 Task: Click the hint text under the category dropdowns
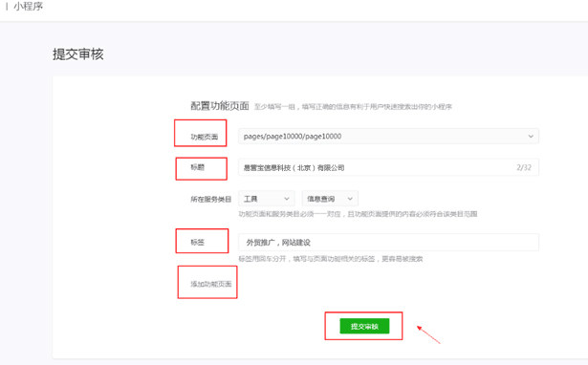click(x=358, y=214)
